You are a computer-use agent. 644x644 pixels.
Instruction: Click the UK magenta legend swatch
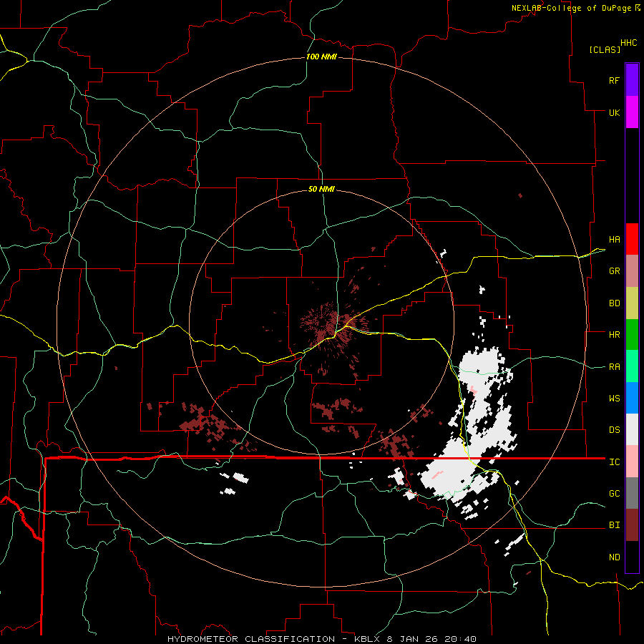pos(632,112)
